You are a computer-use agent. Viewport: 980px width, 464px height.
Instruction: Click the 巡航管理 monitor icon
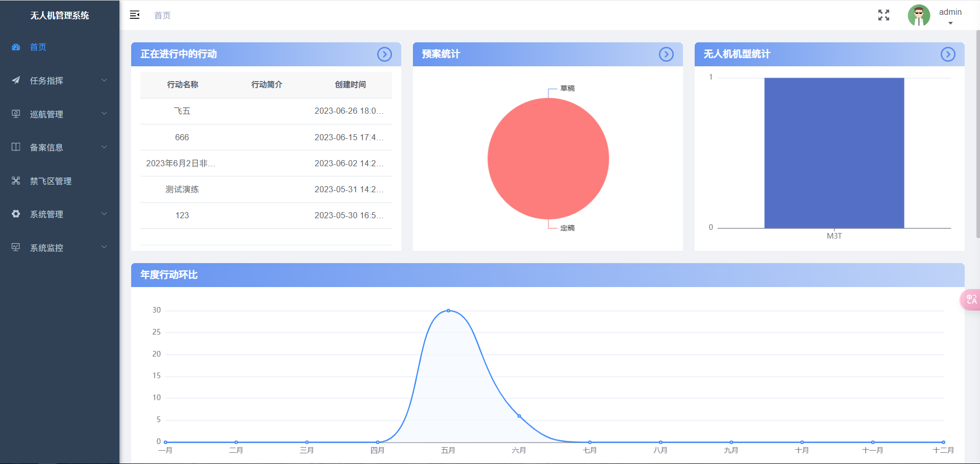[x=16, y=114]
